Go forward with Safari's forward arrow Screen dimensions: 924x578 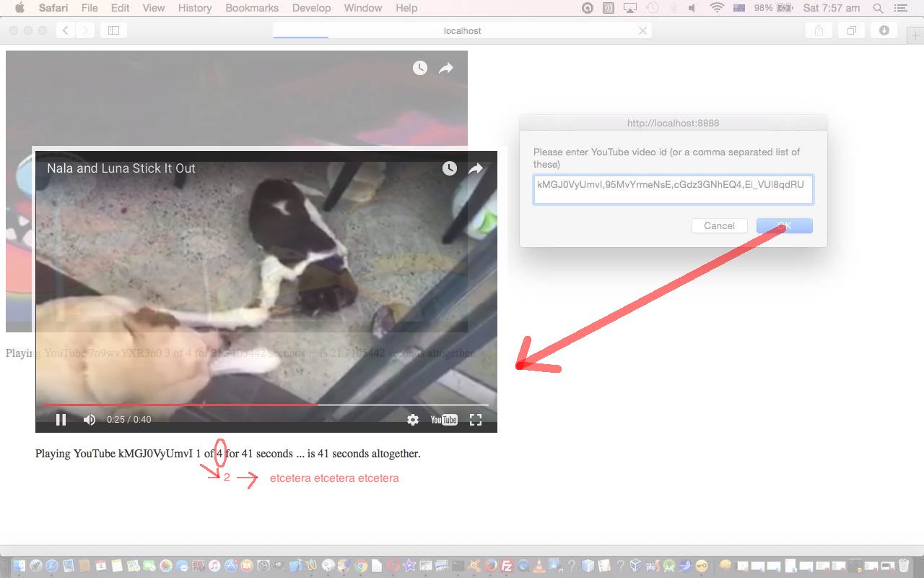pos(85,30)
